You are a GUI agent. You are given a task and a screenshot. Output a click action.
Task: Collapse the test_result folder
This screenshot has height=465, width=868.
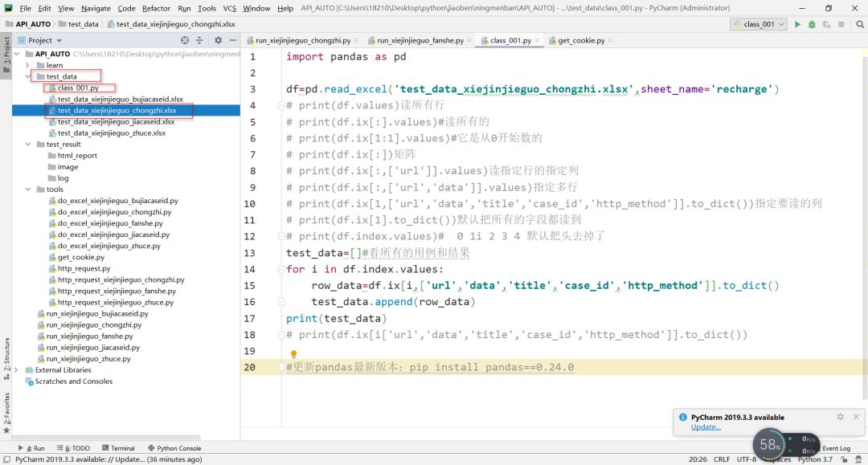[27, 145]
